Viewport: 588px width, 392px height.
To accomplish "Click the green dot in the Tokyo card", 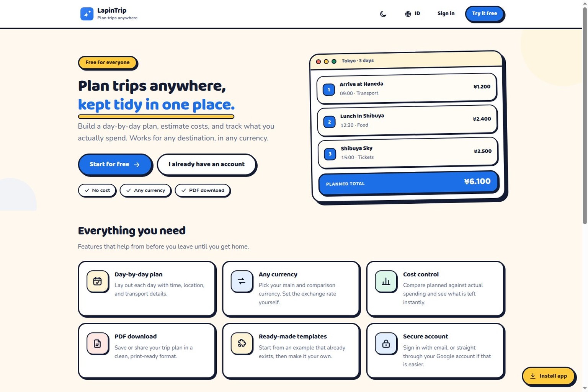I will (x=334, y=61).
